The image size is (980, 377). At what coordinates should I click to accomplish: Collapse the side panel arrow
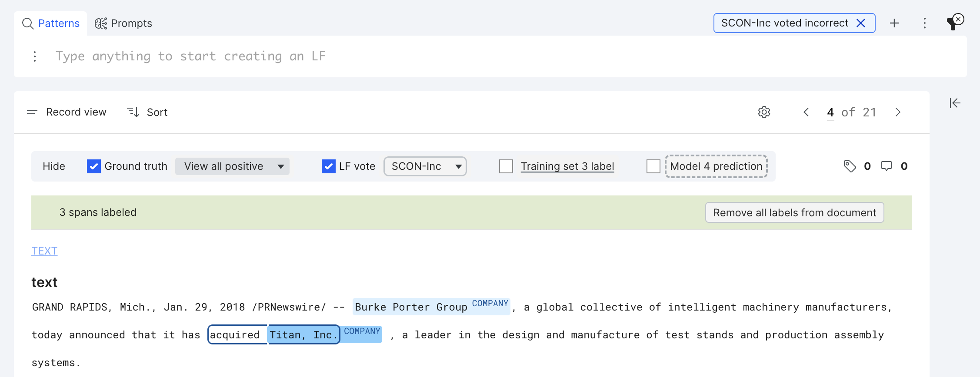[955, 103]
